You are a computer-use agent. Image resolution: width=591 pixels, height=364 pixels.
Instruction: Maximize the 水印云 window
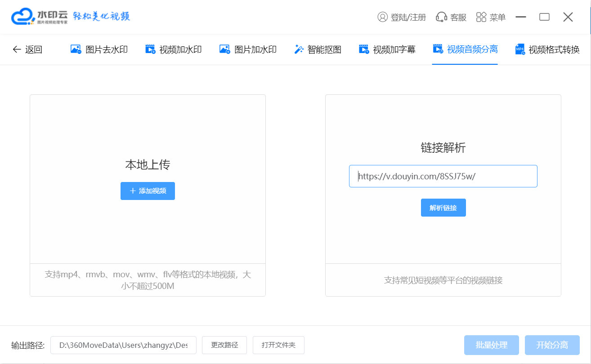(x=544, y=17)
